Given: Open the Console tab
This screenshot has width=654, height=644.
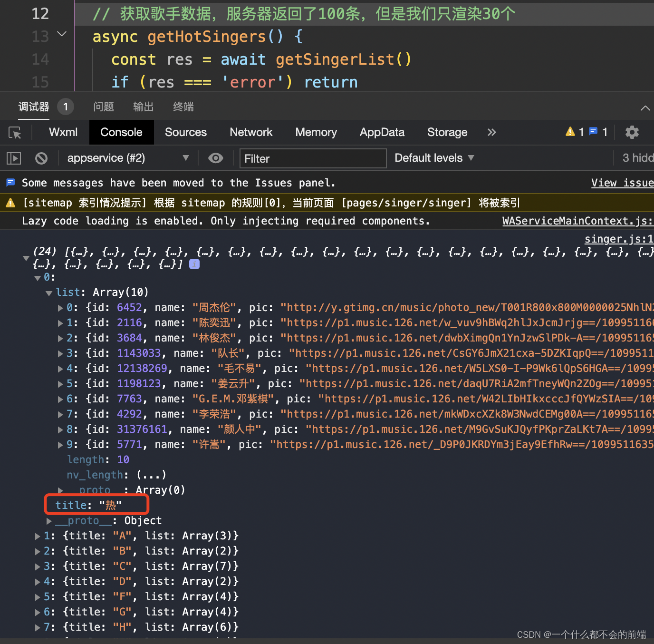Looking at the screenshot, I should pyautogui.click(x=121, y=132).
